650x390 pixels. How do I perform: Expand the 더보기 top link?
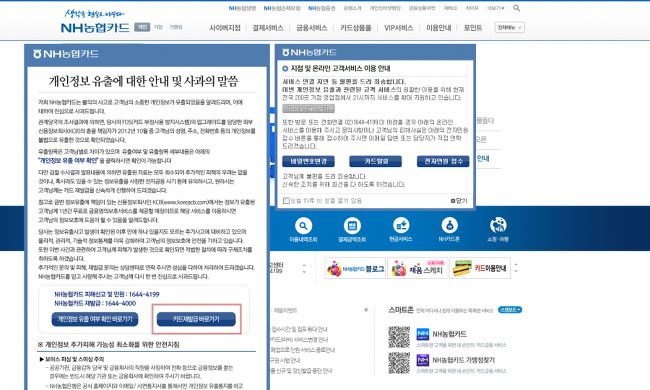point(495,8)
